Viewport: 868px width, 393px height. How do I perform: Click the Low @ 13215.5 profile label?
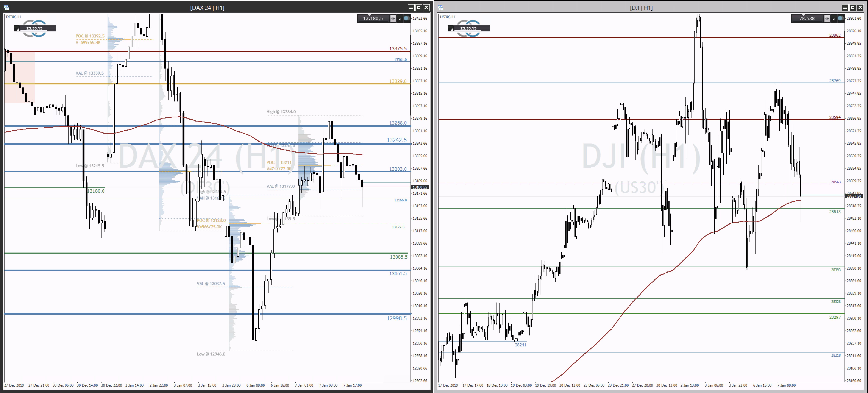click(90, 166)
